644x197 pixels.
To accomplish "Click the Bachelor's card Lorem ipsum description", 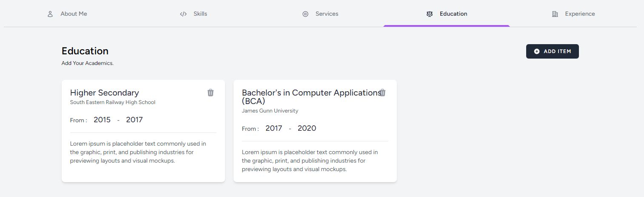I will 310,160.
